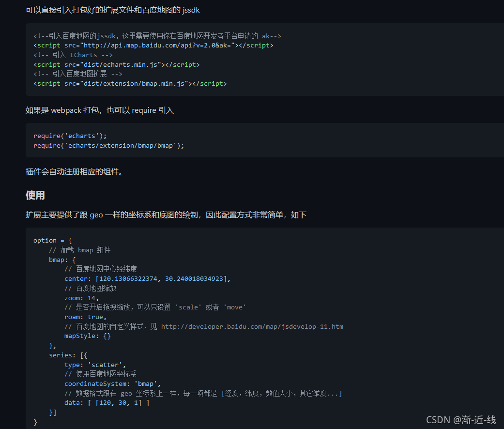Click the developer.baidu.com/map/jsdevelop-11.htm URL
Viewport: 504px width, 429px height.
pos(252,326)
